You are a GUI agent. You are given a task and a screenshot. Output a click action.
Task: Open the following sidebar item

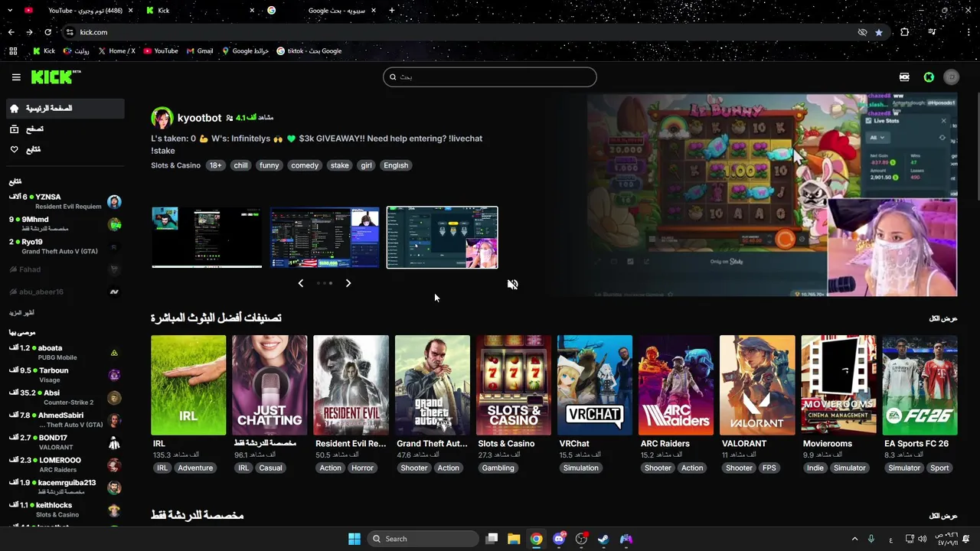[x=65, y=149]
